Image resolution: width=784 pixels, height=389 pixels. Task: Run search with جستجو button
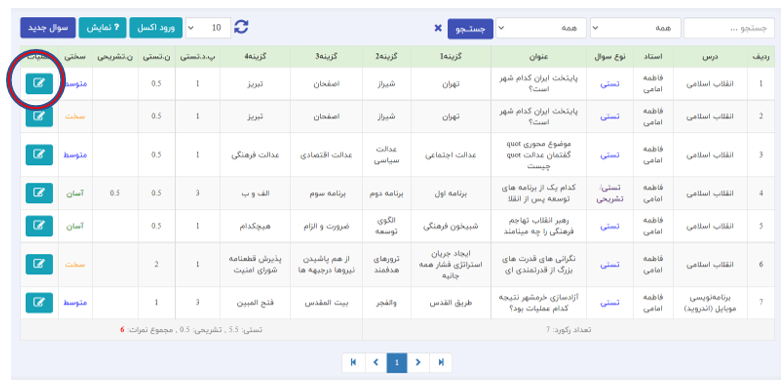coord(470,28)
